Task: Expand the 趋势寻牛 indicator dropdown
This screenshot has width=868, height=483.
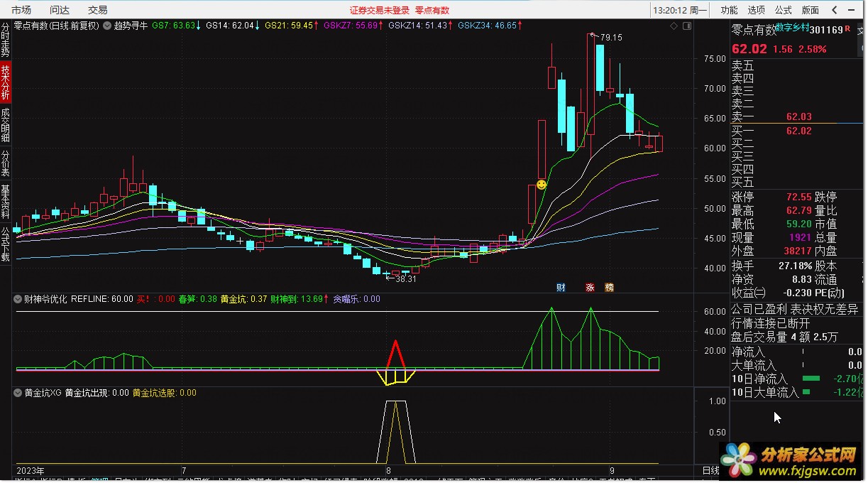Action: [107, 26]
